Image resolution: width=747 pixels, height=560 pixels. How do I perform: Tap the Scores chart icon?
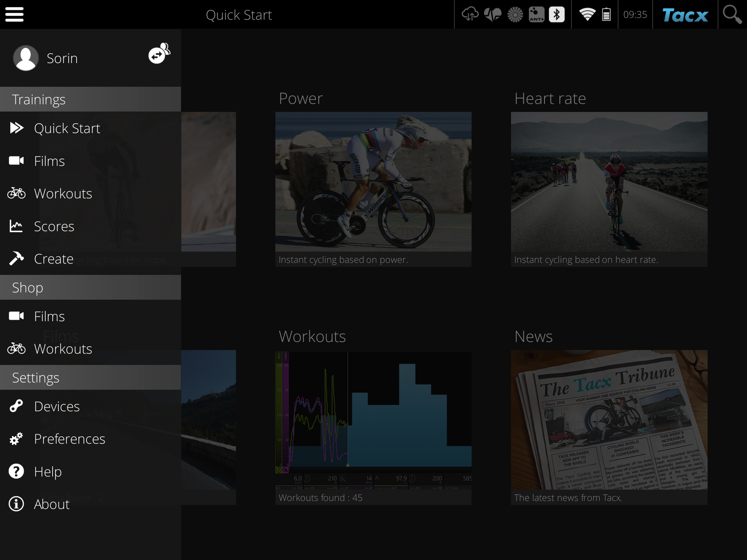(x=16, y=226)
